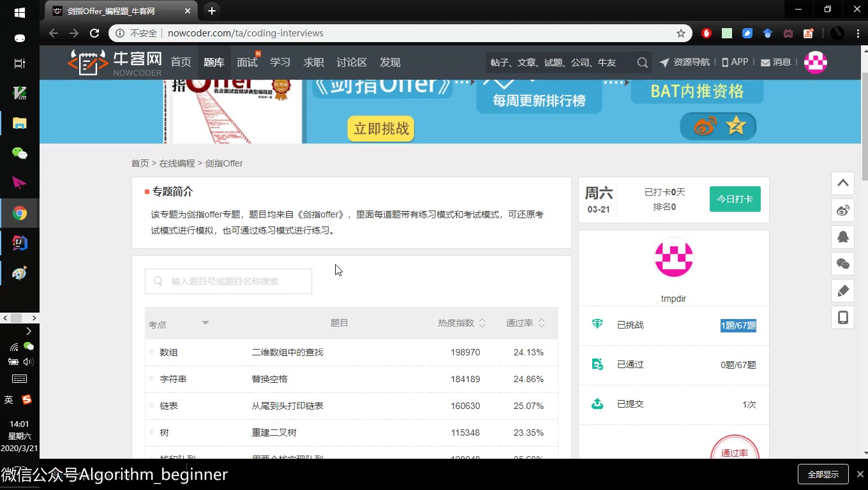
Task: Click 首页 in the breadcrumb
Action: pyautogui.click(x=140, y=163)
